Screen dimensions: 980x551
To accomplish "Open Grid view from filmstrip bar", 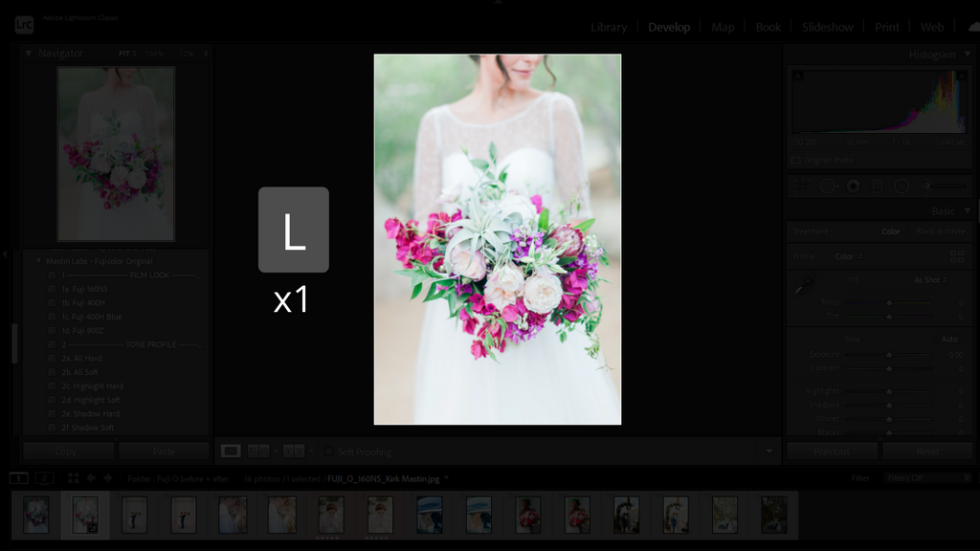I will [73, 478].
